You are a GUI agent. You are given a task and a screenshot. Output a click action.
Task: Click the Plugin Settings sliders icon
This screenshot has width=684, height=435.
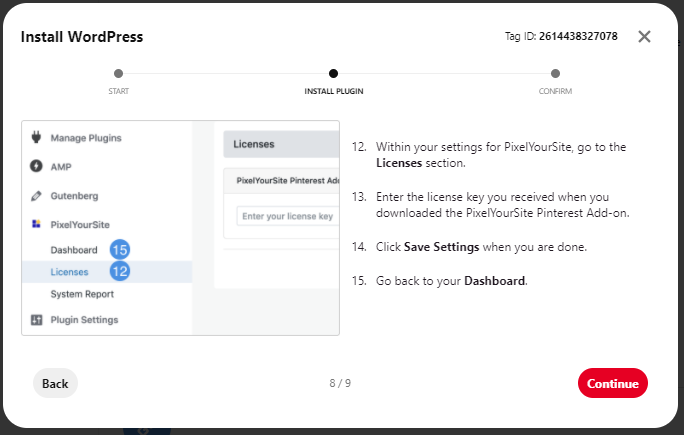37,320
